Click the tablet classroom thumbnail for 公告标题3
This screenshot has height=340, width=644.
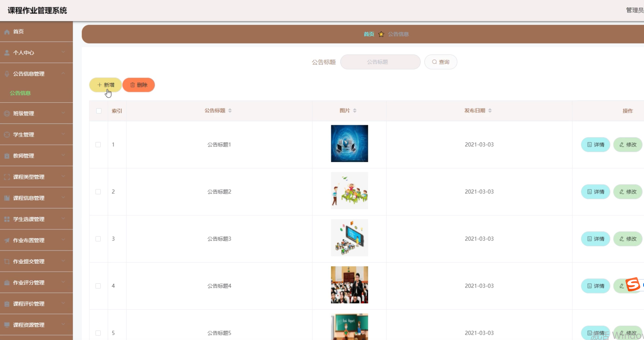tap(349, 238)
